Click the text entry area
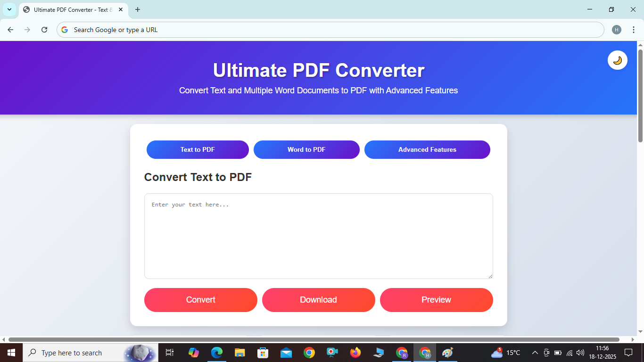The image size is (644, 362). [x=318, y=236]
